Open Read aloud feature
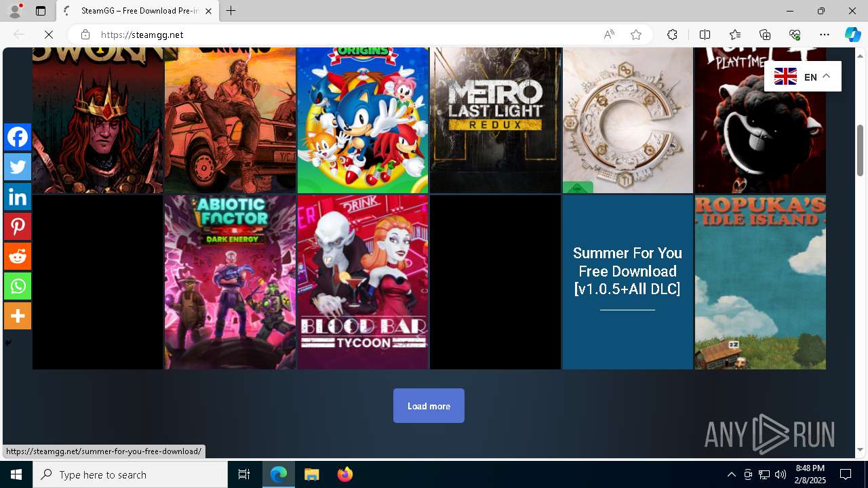 609,35
